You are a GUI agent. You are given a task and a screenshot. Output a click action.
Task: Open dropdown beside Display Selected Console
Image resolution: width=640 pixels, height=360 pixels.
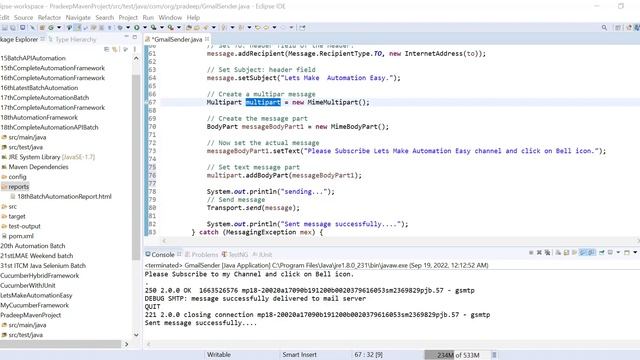tap(618, 253)
